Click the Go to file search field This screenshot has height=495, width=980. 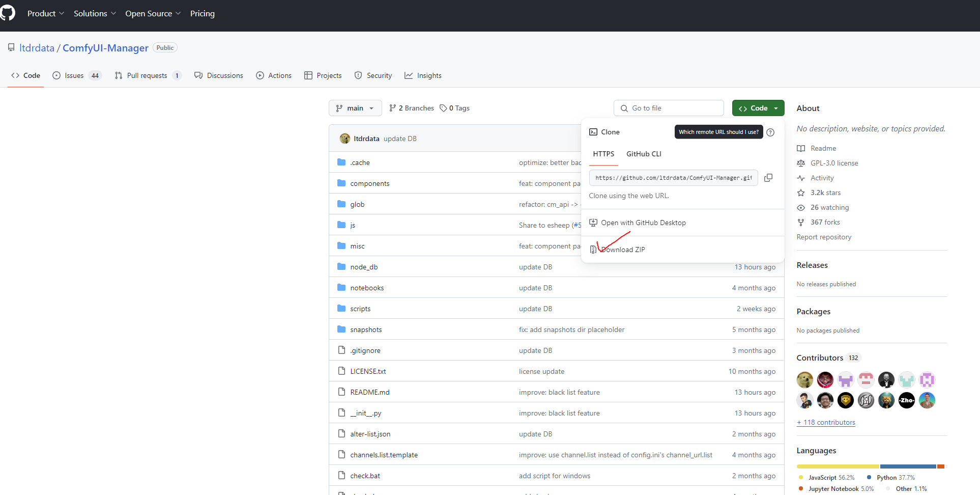(x=669, y=108)
